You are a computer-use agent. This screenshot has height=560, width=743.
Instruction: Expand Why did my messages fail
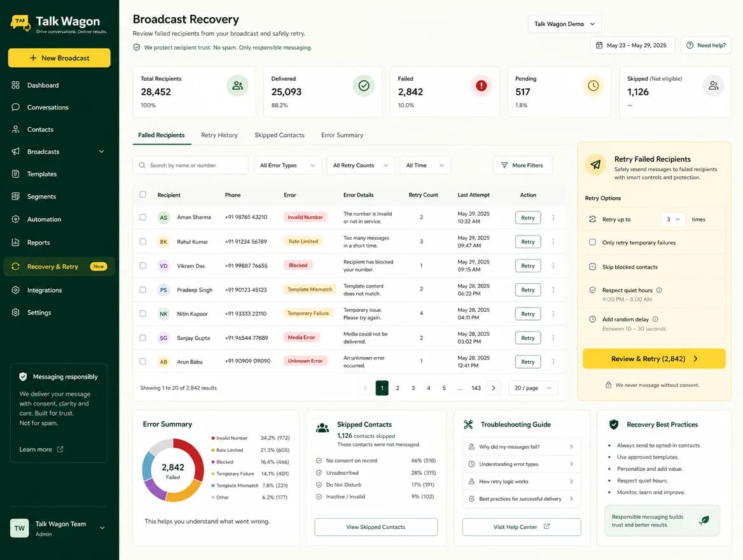click(521, 447)
